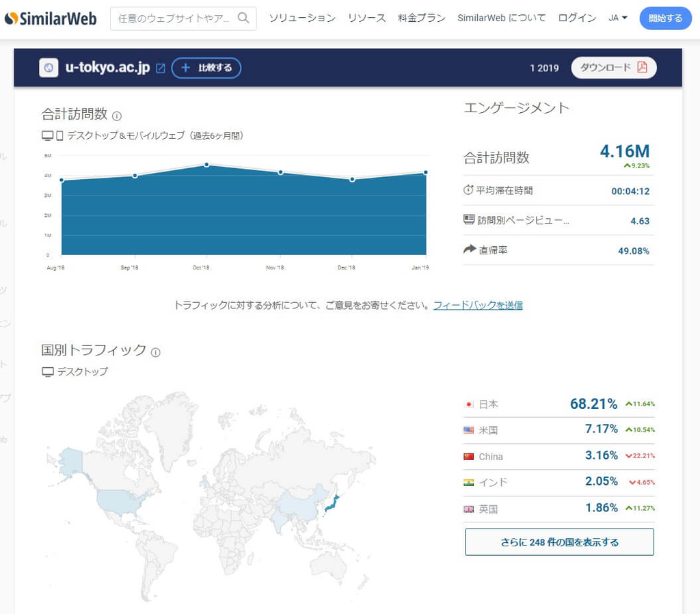This screenshot has height=614, width=700.
Task: Click the SimilarWeb logo
Action: pyautogui.click(x=51, y=18)
